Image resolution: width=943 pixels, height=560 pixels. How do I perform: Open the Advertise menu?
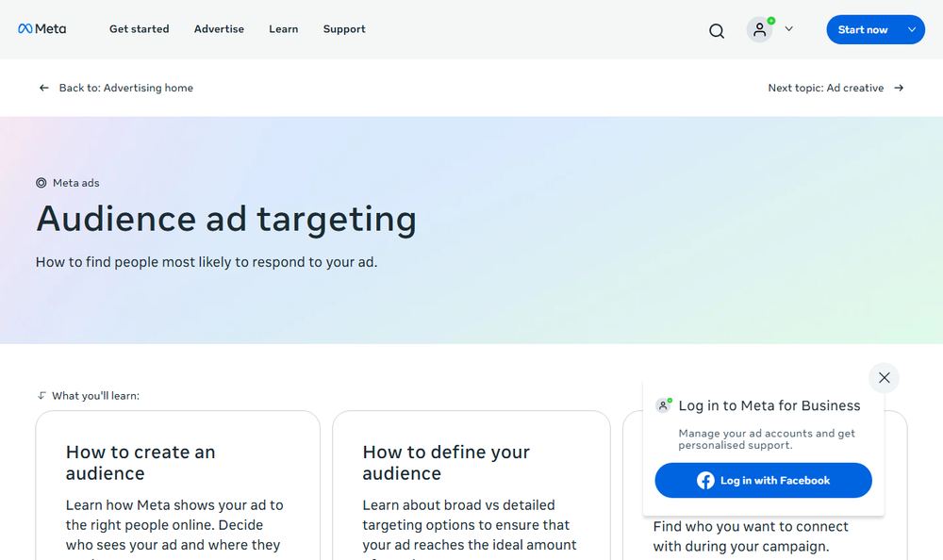click(219, 29)
